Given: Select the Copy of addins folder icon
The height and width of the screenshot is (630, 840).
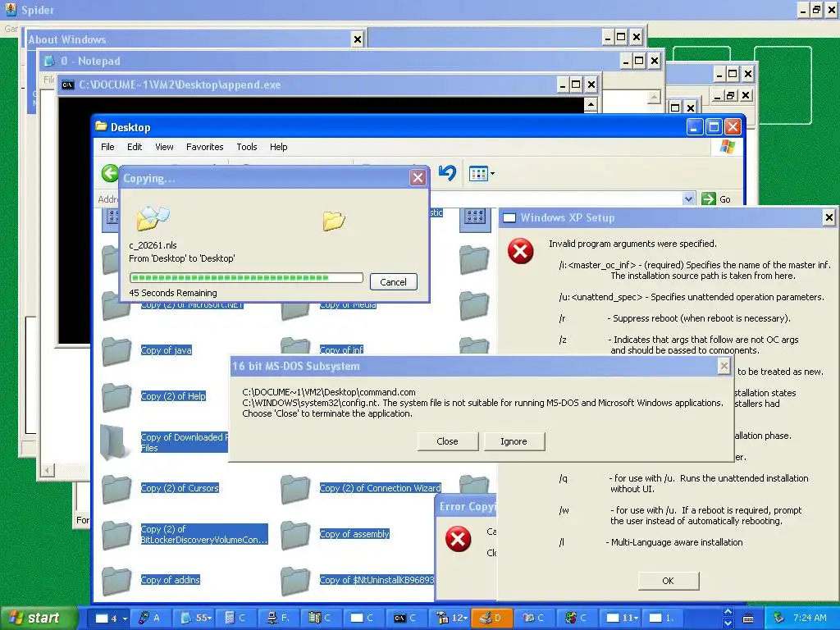Looking at the screenshot, I should click(x=116, y=580).
